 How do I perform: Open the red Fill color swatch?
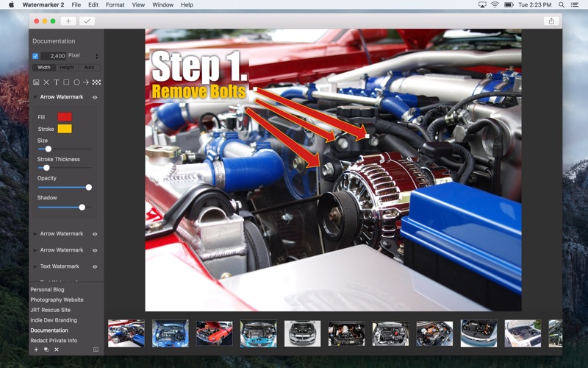pos(65,117)
